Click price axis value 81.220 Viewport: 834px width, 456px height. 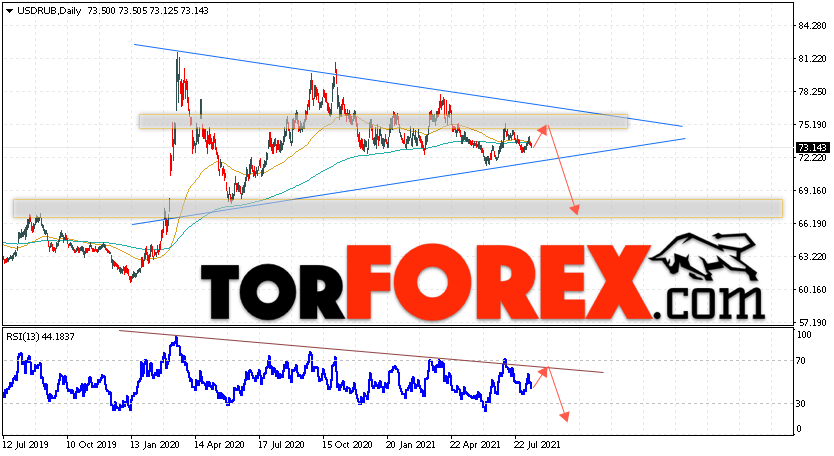click(812, 59)
